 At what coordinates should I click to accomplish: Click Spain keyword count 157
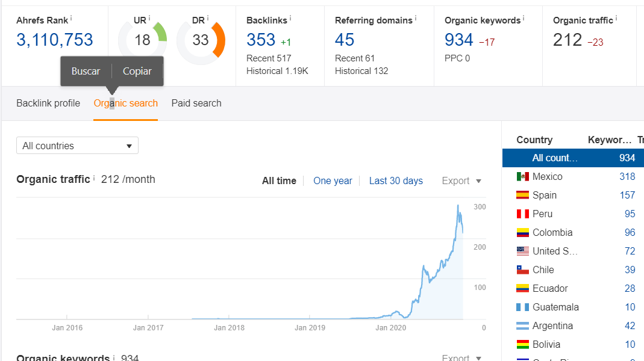[627, 196]
